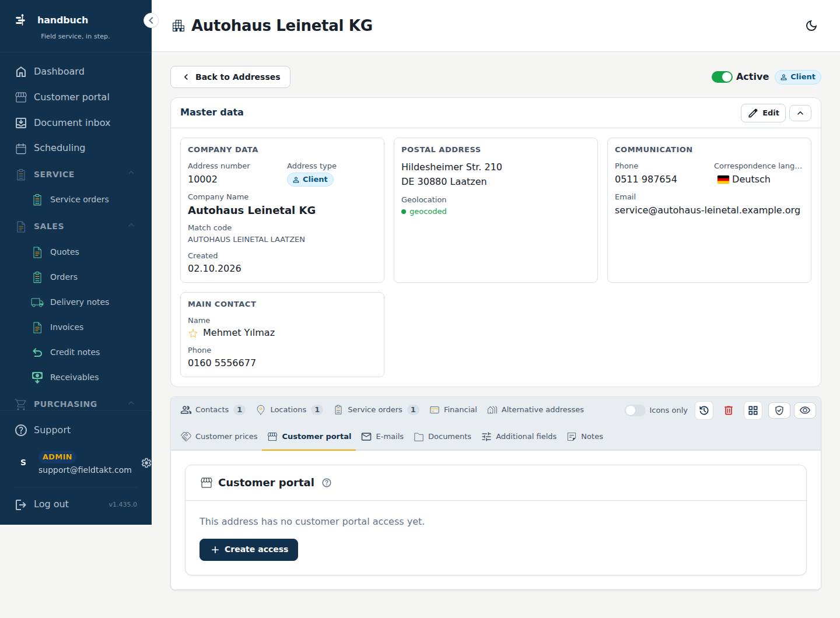Open the Alternative addresses tab
Image resolution: width=840 pixels, height=618 pixels.
coord(535,410)
